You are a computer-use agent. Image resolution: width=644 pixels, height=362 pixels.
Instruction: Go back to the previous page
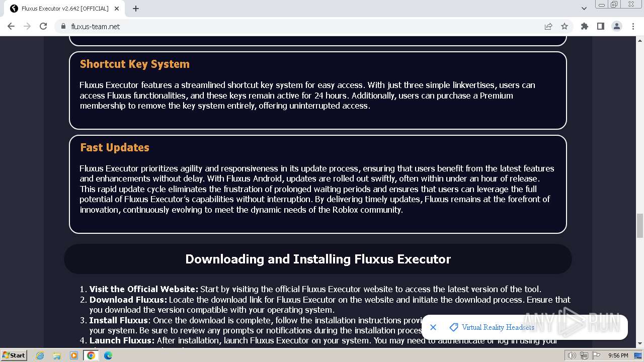pyautogui.click(x=11, y=26)
